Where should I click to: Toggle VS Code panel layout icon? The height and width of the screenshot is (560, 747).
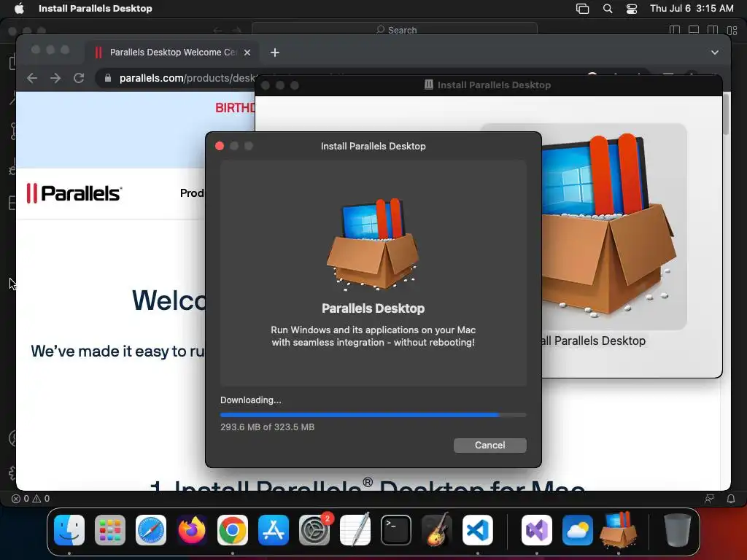pyautogui.click(x=694, y=30)
